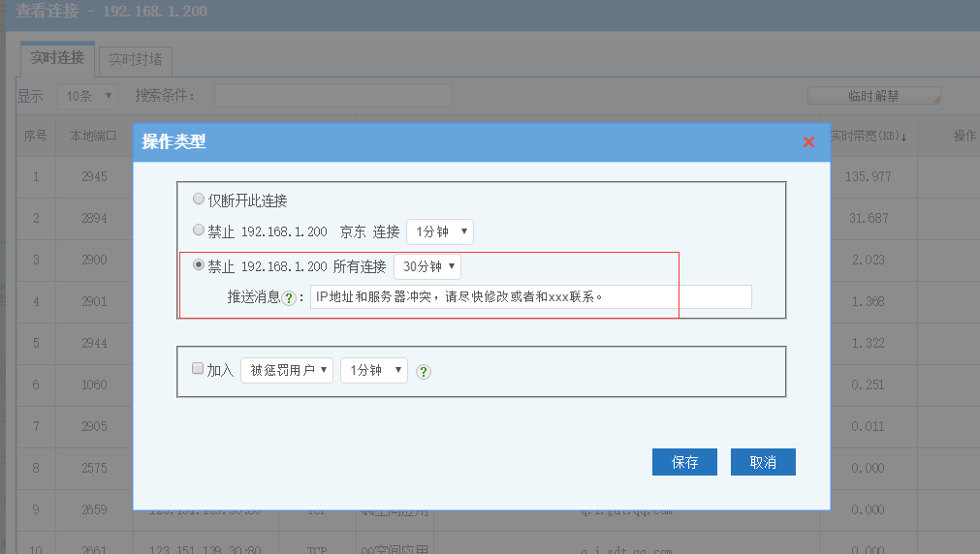Choose the radio for 禁止 192.168.1.200 京东 连接
Viewport: 980px width, 554px height.
pos(199,231)
